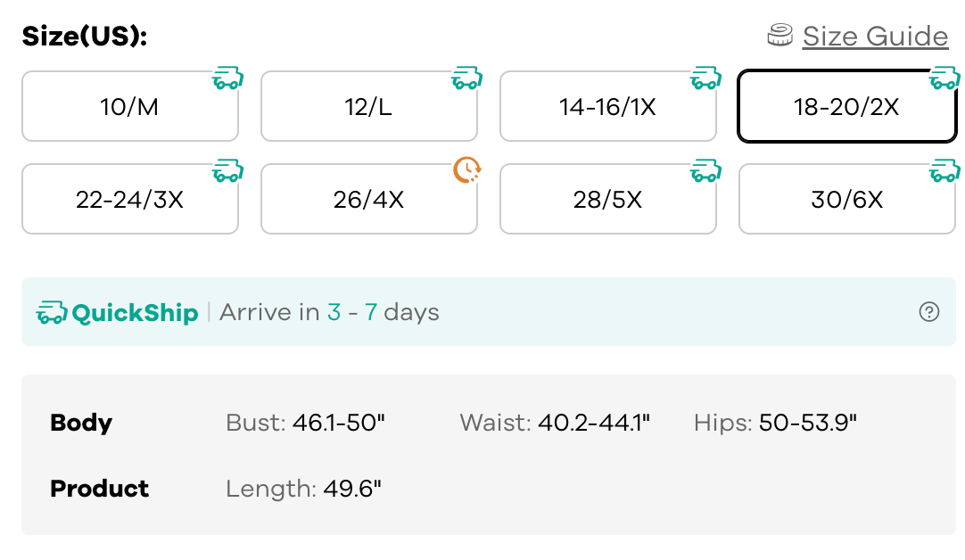Click the orange delayed-shipping clock on 26/4X
The height and width of the screenshot is (560, 965).
[467, 169]
